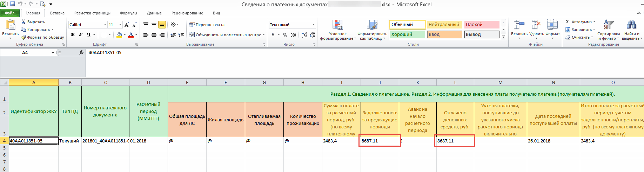Click the fill color paint bucket
This screenshot has height=172, width=644.
[119, 35]
